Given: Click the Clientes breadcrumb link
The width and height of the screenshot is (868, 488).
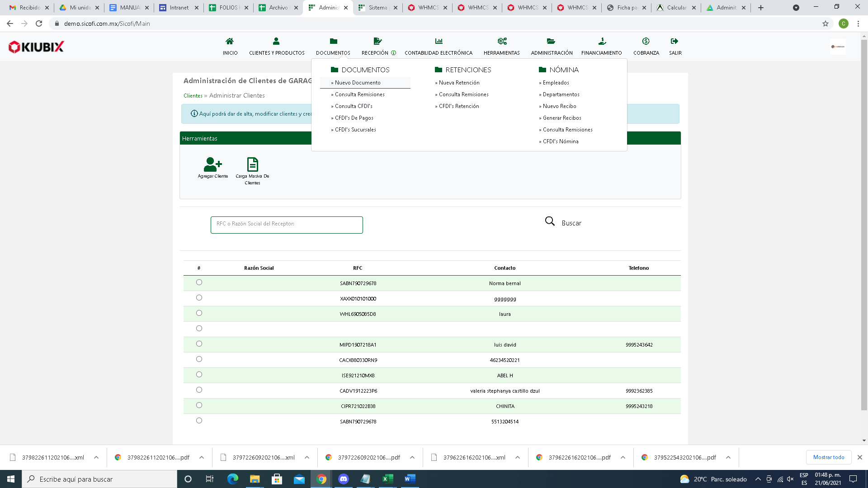Looking at the screenshot, I should pyautogui.click(x=193, y=96).
